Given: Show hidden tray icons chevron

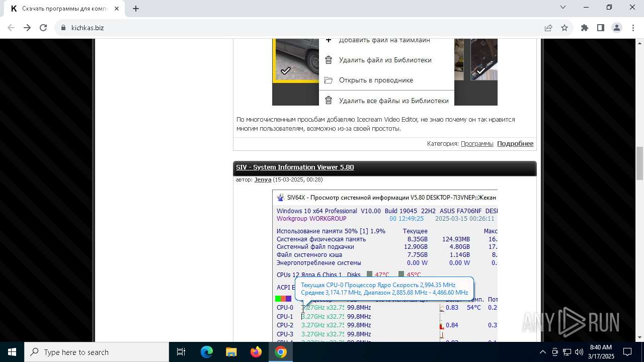Looking at the screenshot, I should point(542,352).
